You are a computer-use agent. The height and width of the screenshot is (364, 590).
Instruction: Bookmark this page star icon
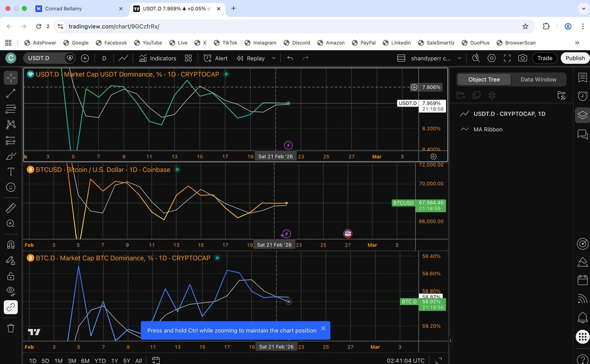(x=525, y=27)
